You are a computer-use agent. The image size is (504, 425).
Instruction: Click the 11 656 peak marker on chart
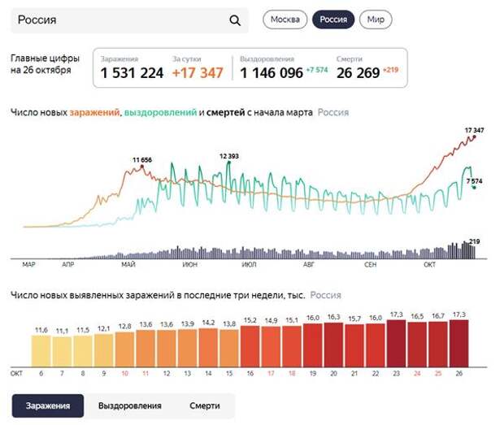pyautogui.click(x=142, y=166)
